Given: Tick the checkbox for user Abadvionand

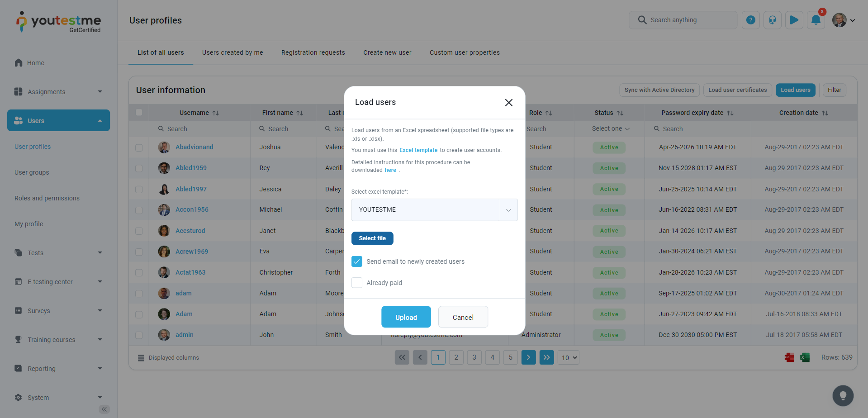Looking at the screenshot, I should [139, 147].
